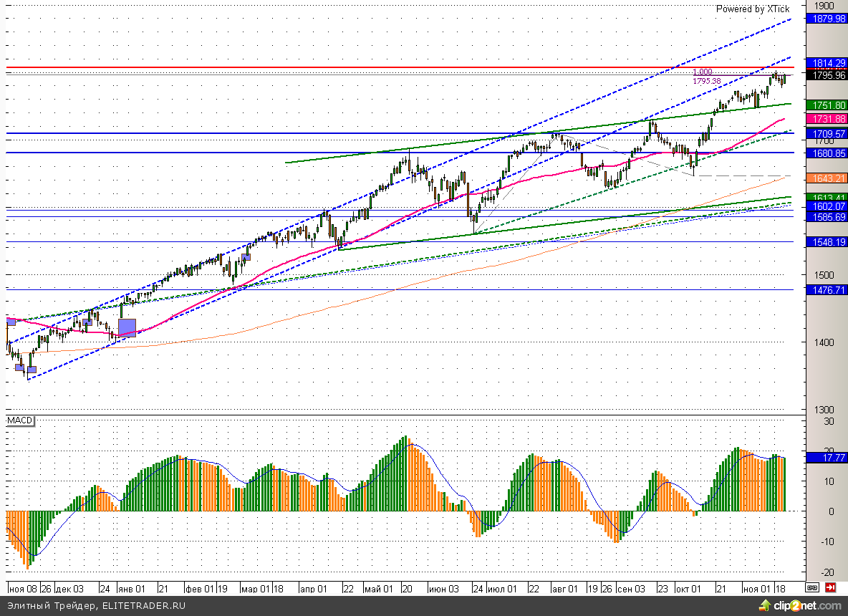848x616 pixels.
Task: Click the MACD scale value -20
Action: coord(827,572)
